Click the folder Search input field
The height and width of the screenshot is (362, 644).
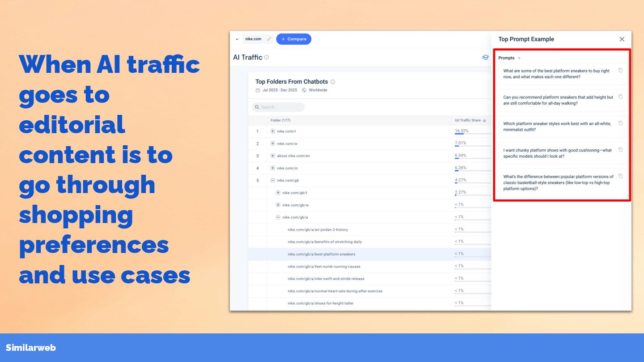click(278, 107)
